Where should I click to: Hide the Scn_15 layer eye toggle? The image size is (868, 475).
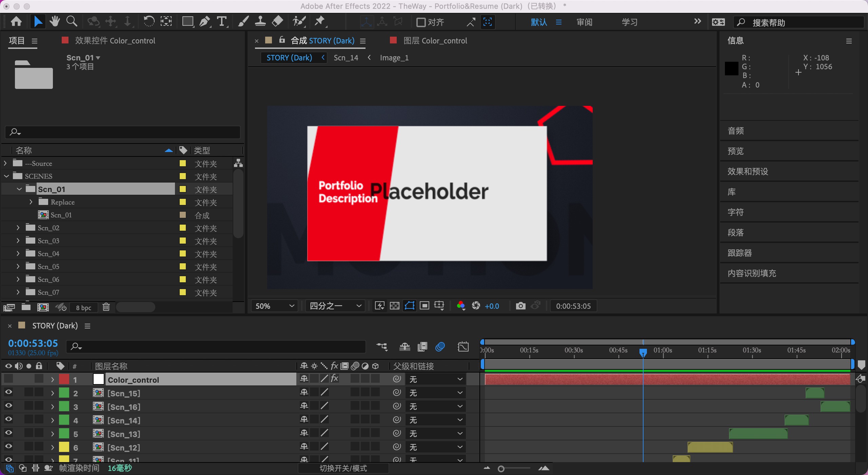pyautogui.click(x=8, y=393)
